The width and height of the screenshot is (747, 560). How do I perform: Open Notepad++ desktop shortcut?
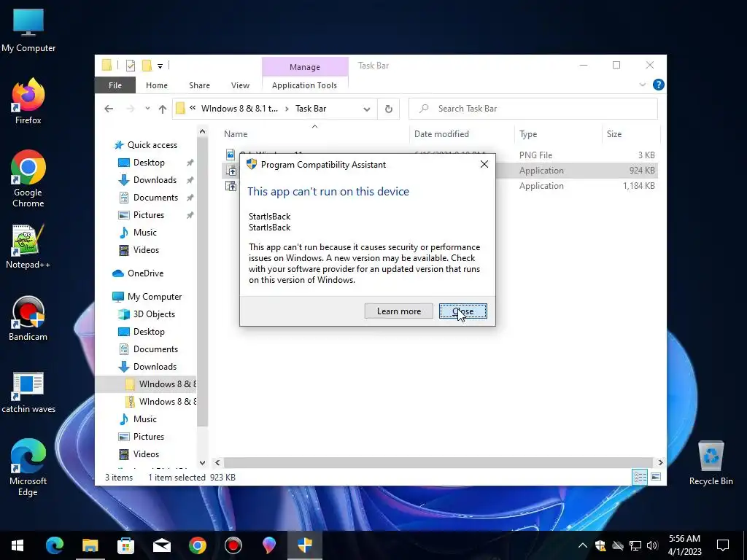pos(28,247)
